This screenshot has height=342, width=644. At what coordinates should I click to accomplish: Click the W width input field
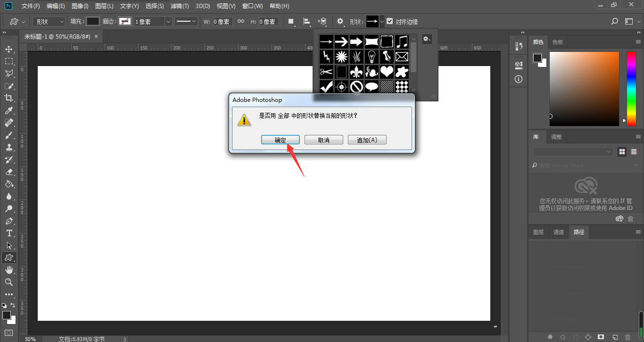(x=222, y=21)
